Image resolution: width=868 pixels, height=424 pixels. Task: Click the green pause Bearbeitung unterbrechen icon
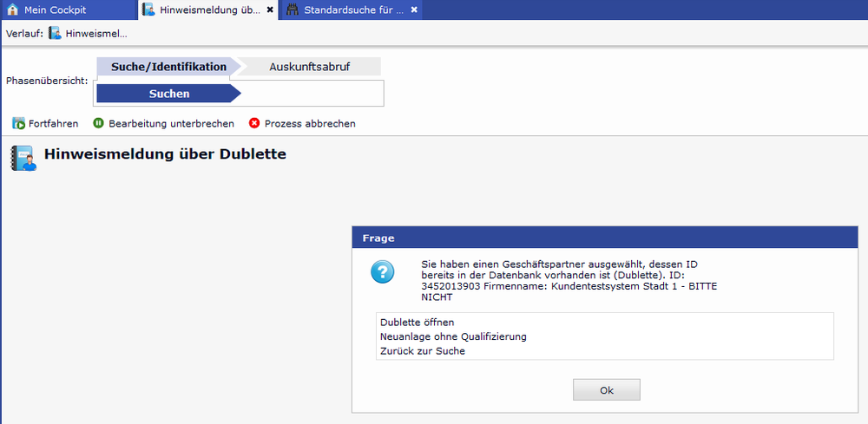click(98, 123)
